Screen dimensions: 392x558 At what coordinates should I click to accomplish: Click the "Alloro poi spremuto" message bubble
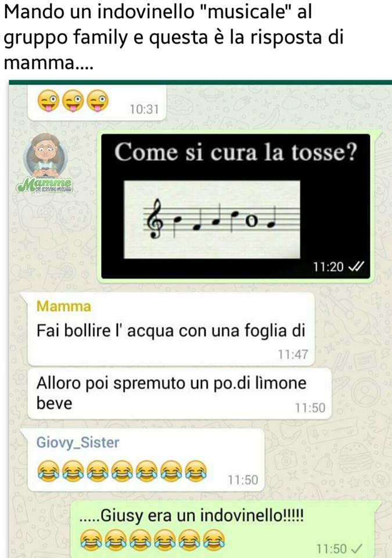pos(179,394)
